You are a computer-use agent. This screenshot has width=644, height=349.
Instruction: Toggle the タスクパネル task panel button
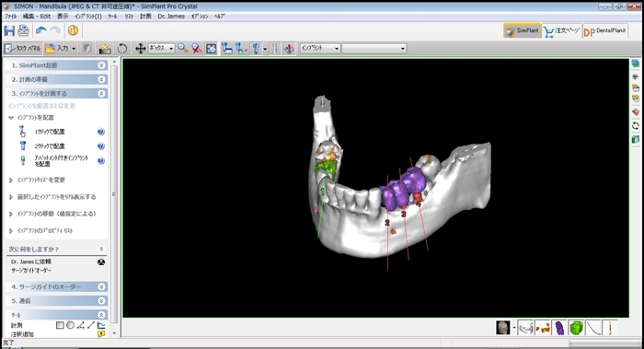pos(23,49)
